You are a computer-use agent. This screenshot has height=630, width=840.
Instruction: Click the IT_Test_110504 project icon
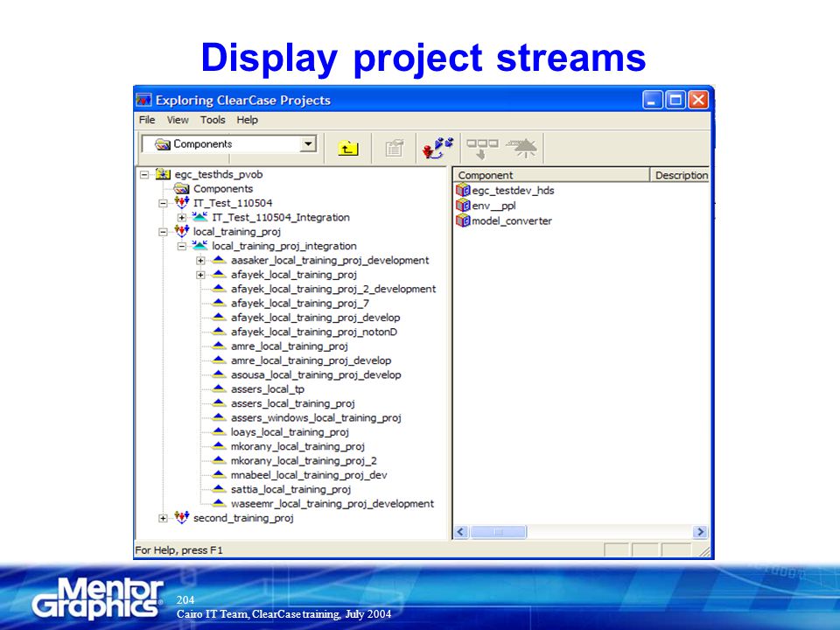pyautogui.click(x=182, y=202)
